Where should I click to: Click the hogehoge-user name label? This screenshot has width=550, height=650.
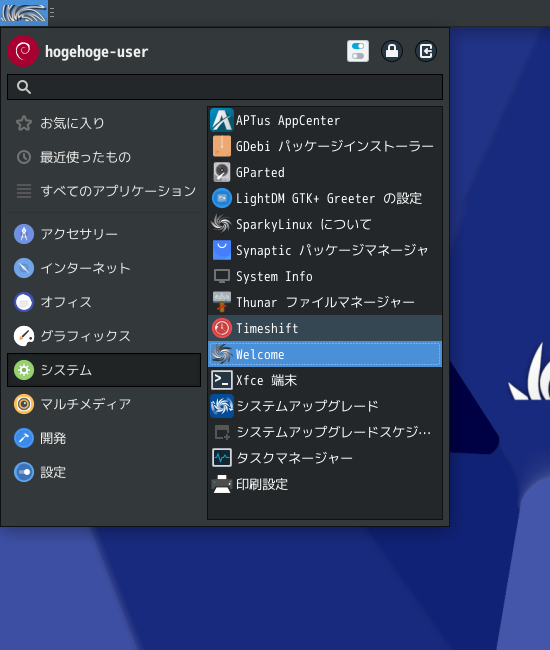point(96,52)
